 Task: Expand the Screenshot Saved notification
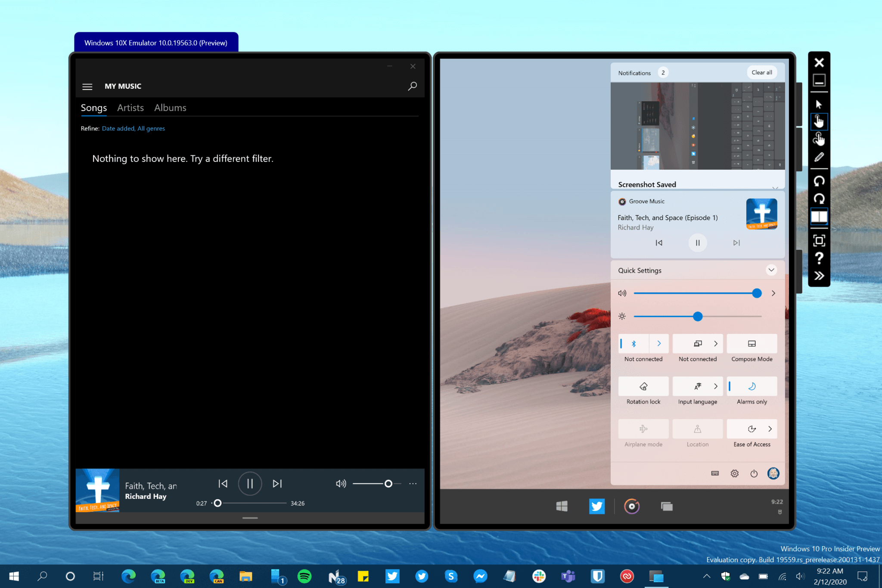tap(776, 188)
